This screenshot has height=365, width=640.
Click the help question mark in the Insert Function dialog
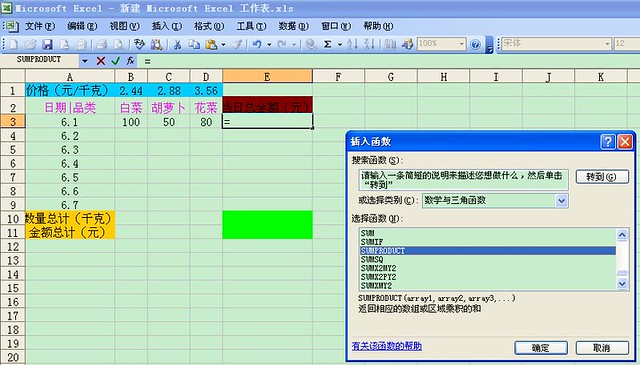coord(608,142)
